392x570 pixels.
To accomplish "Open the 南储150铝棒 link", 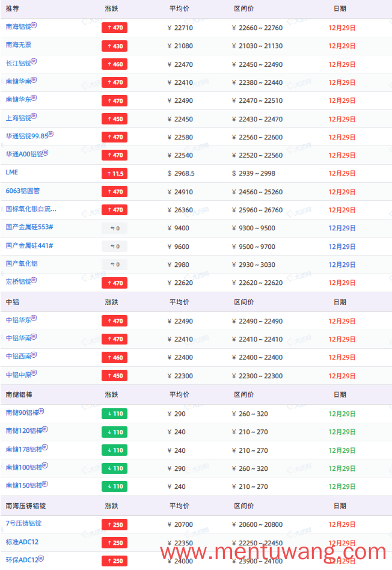I will (x=24, y=486).
